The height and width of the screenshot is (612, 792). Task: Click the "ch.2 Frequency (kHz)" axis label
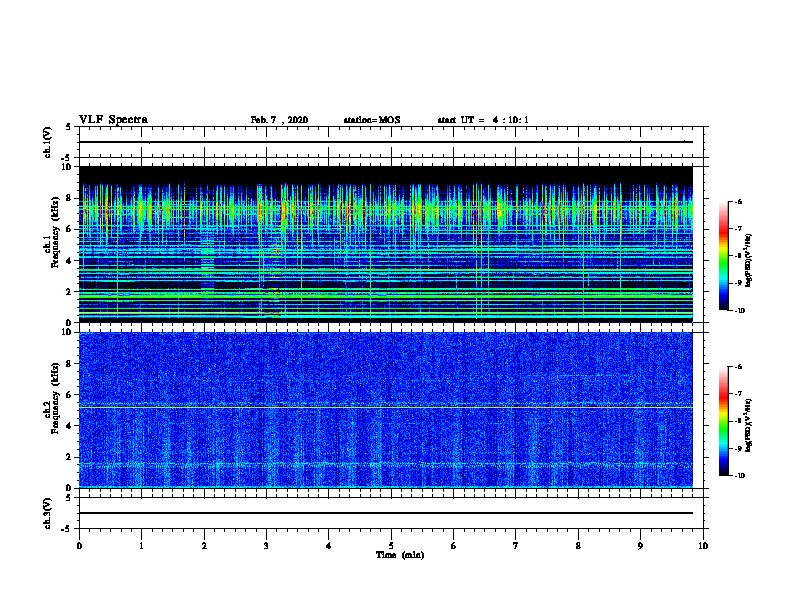[52, 398]
